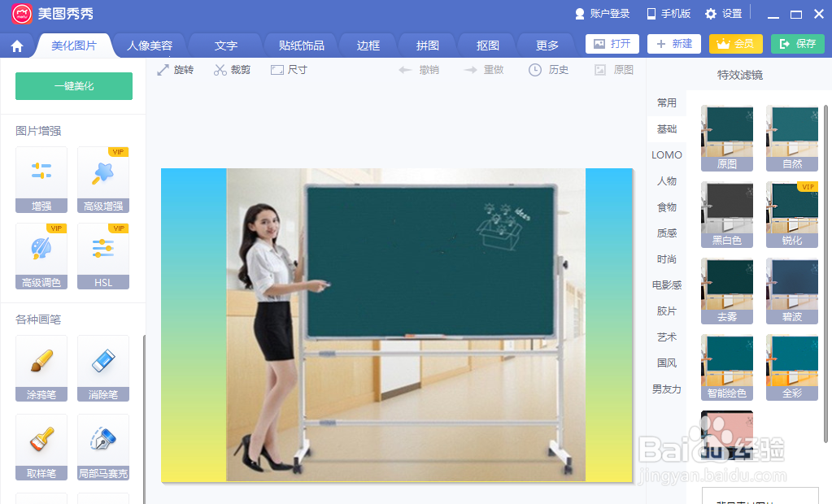Open the Resize (尺寸) tool
The image size is (832, 504).
click(288, 70)
